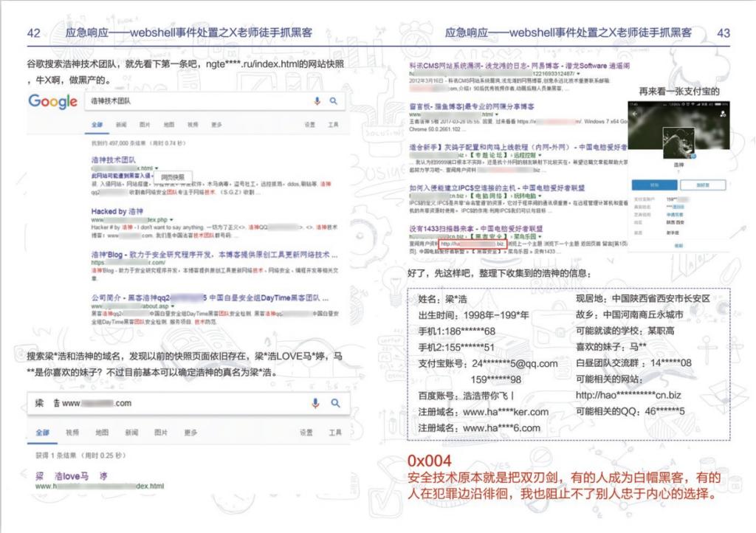Expand URL dropdown arrow under 留言板 result
Screen dimensions: 756x533
coord(495,115)
